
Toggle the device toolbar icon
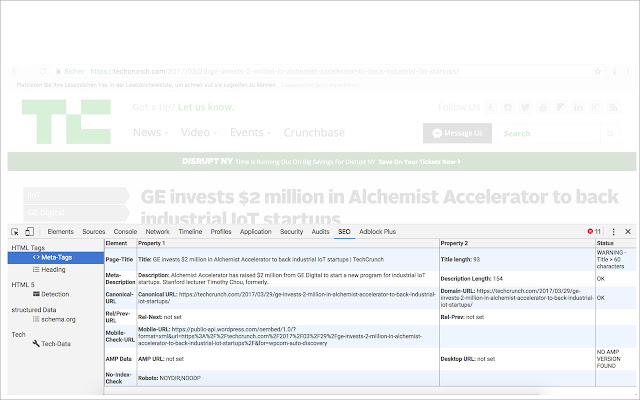click(x=29, y=232)
